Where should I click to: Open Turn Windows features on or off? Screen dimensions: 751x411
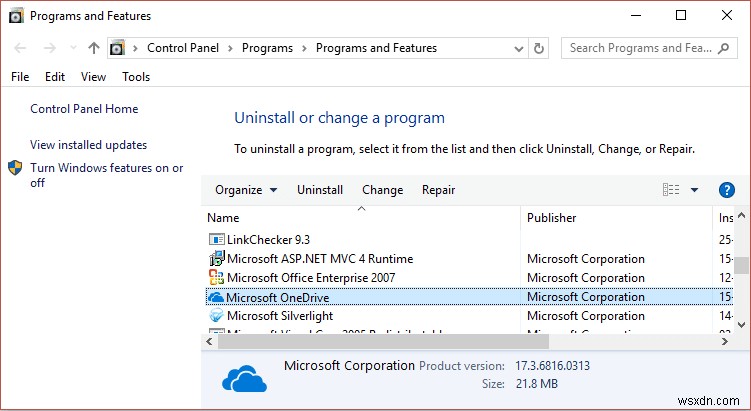pos(106,175)
